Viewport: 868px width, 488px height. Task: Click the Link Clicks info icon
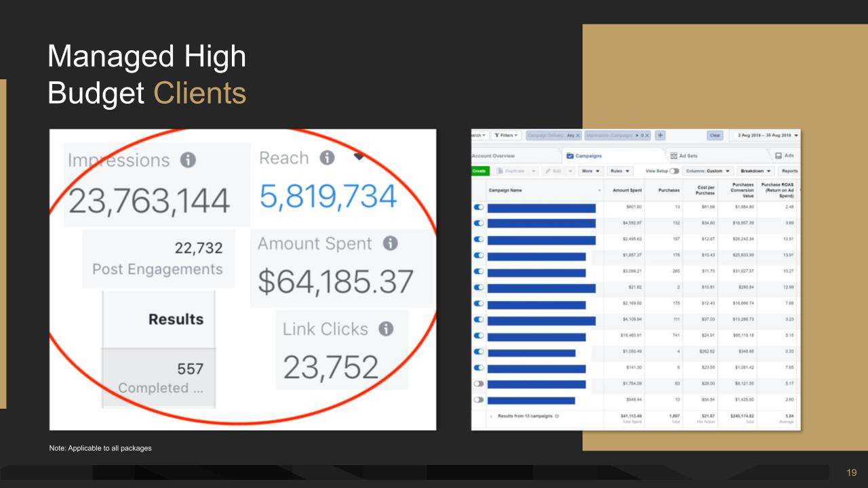pos(386,329)
